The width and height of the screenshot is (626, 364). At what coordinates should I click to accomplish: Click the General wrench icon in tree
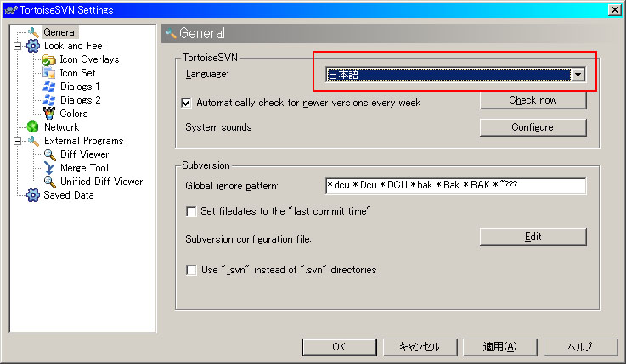click(34, 32)
